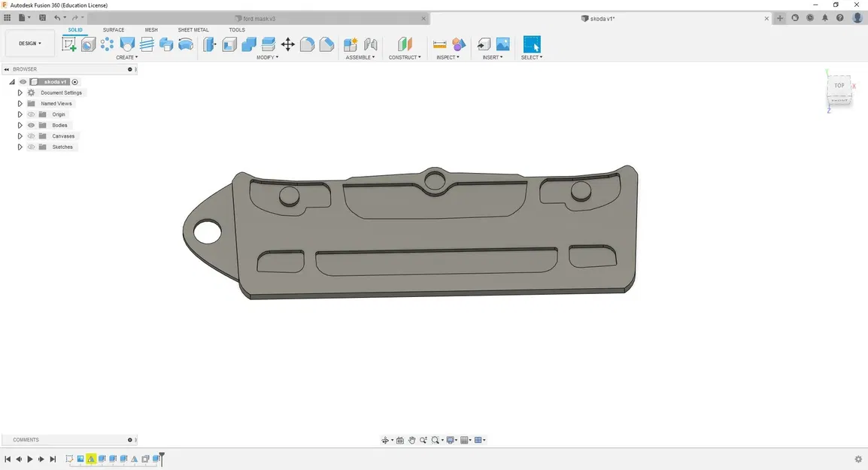Click the Orbit navigation icon

click(x=384, y=440)
